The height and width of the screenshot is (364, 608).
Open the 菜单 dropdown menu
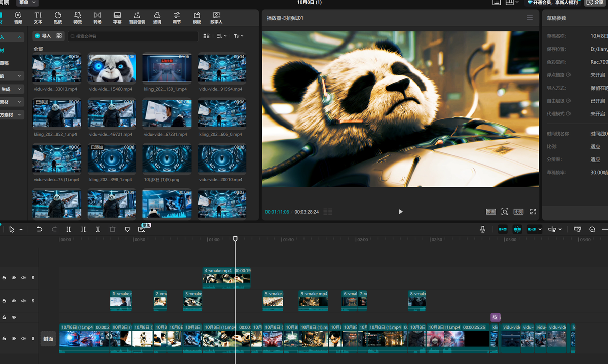pos(27,3)
